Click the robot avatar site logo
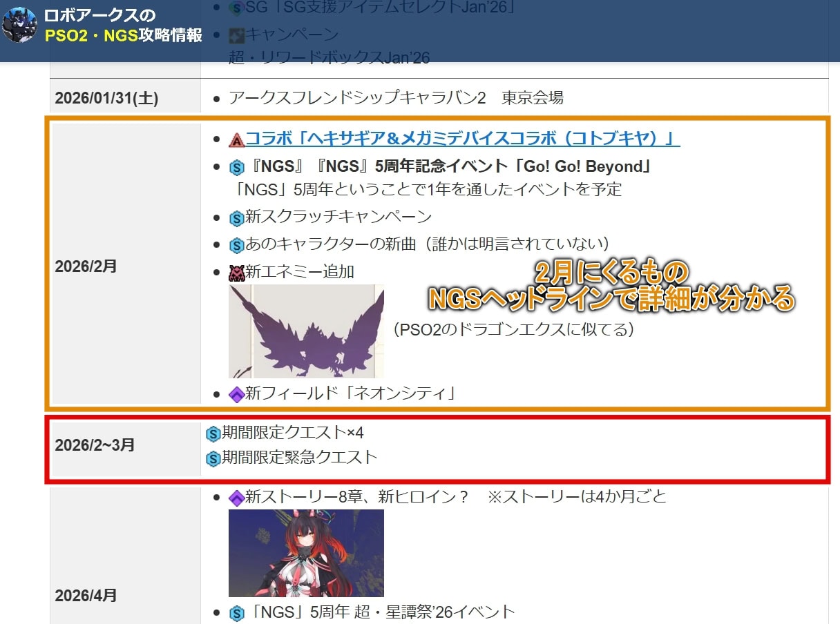Screen dimensions: 840x624 click(x=19, y=26)
